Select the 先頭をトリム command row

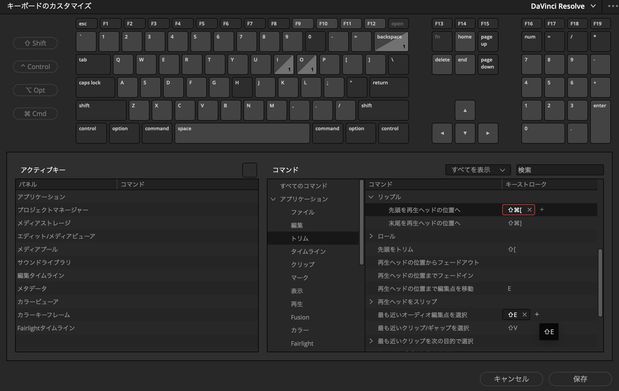coord(481,249)
